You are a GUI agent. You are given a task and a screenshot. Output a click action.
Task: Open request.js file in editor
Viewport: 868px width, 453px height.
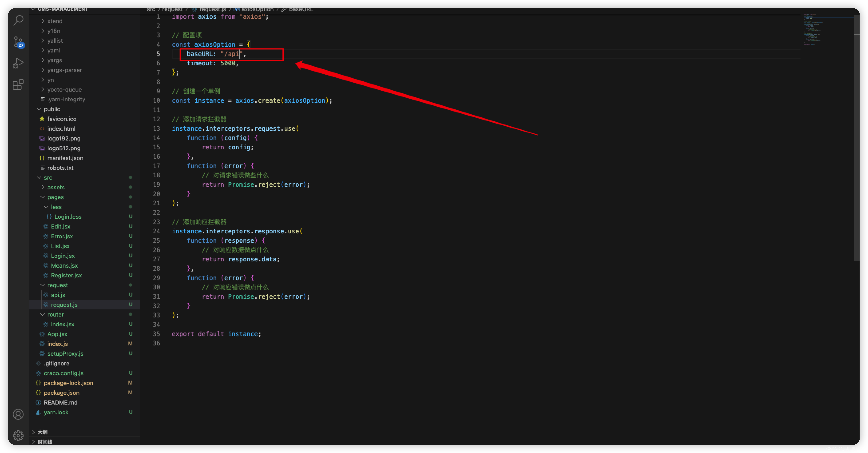(63, 304)
